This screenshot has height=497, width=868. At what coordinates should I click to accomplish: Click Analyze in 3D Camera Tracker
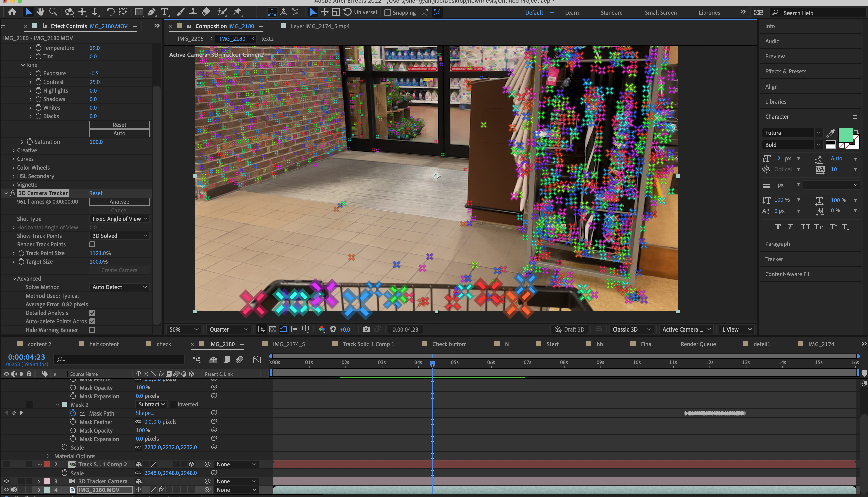point(119,202)
